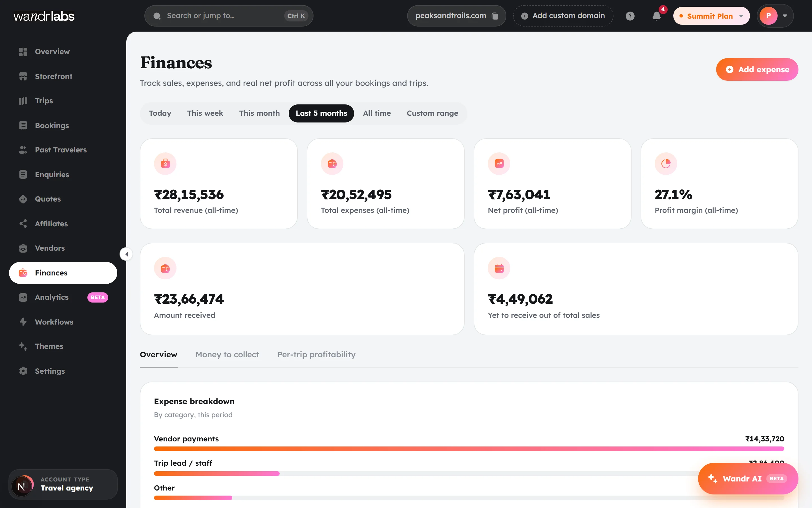812x508 pixels.
Task: Click the Yet to receive calendar icon
Action: click(499, 268)
